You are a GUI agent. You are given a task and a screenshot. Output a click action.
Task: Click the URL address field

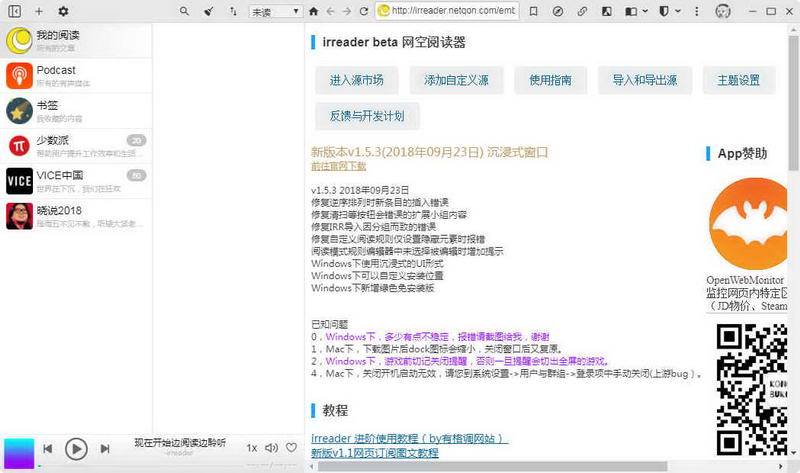point(447,11)
